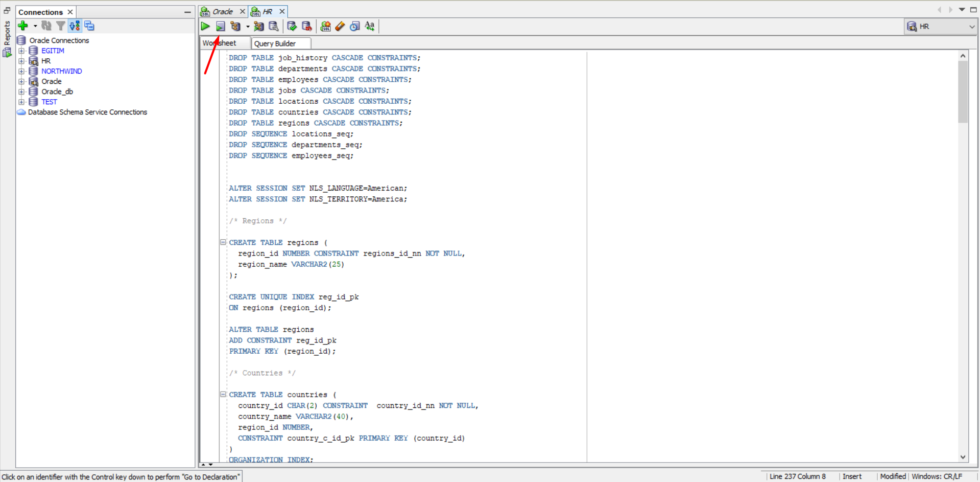Expand the Oracle connection node
Image resolution: width=980 pixels, height=482 pixels.
pos(21,81)
